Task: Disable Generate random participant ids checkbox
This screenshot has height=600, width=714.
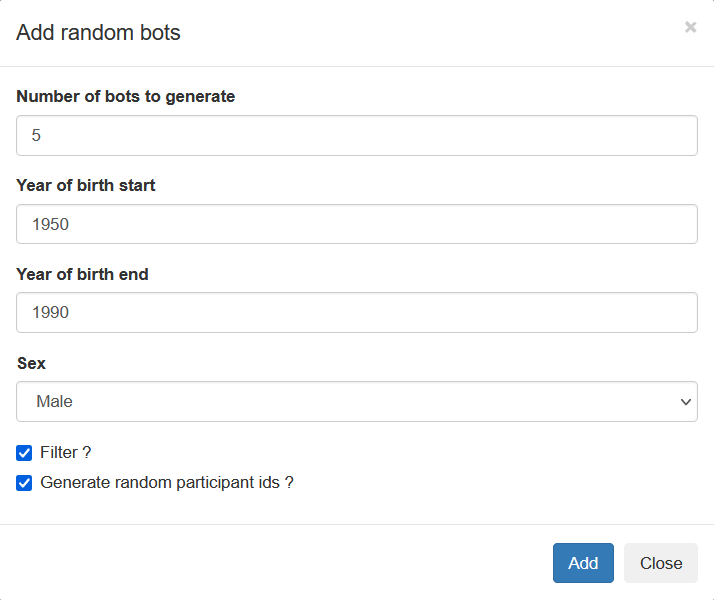Action: point(25,483)
